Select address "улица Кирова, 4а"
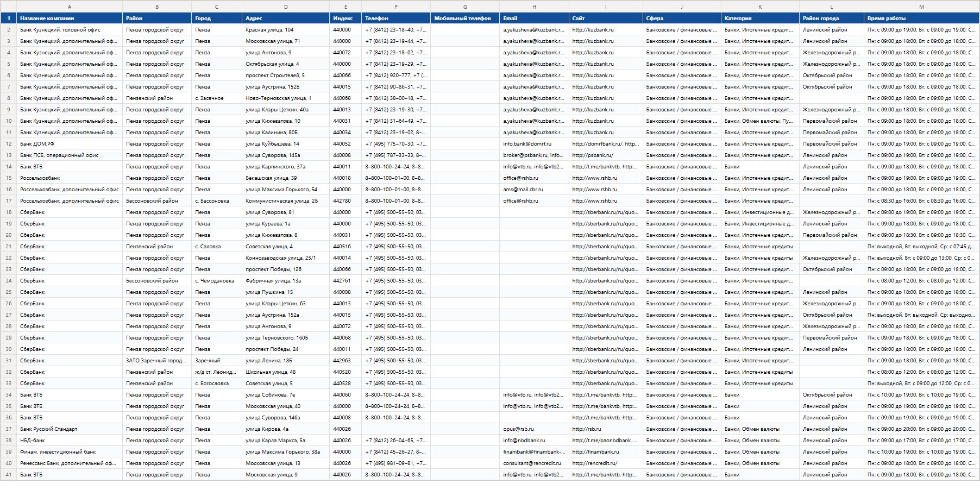 coord(286,429)
